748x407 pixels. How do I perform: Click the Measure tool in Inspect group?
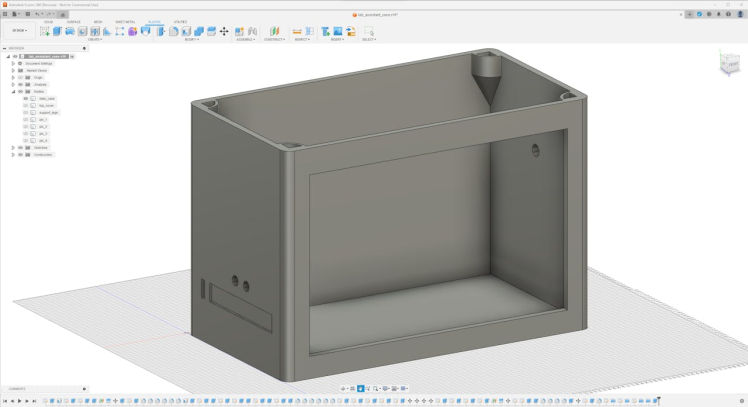[297, 32]
